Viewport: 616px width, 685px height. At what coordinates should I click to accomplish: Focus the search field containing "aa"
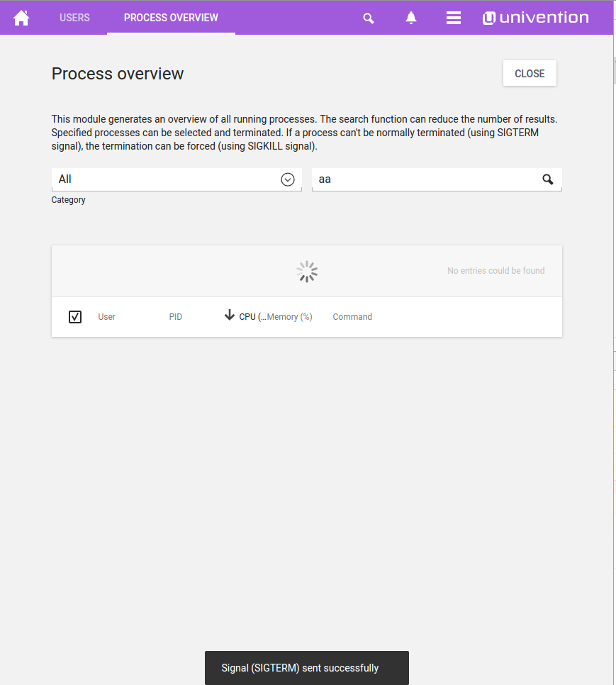point(425,179)
